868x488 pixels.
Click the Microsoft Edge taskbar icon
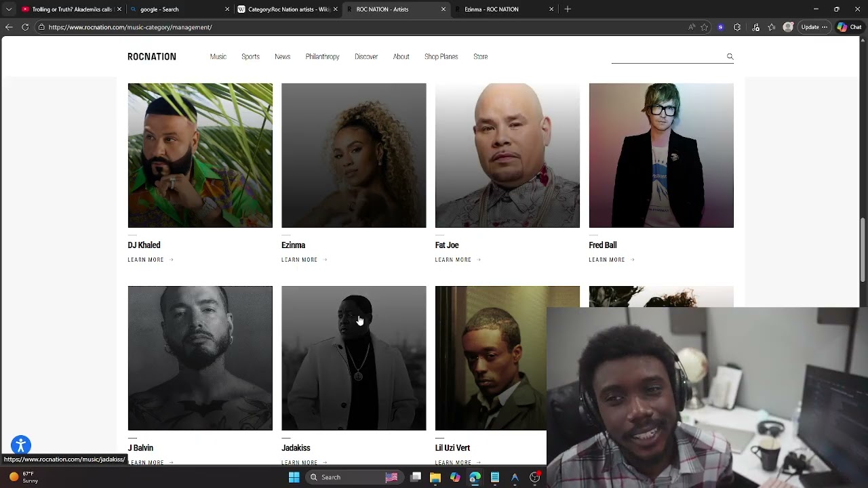coord(475,477)
